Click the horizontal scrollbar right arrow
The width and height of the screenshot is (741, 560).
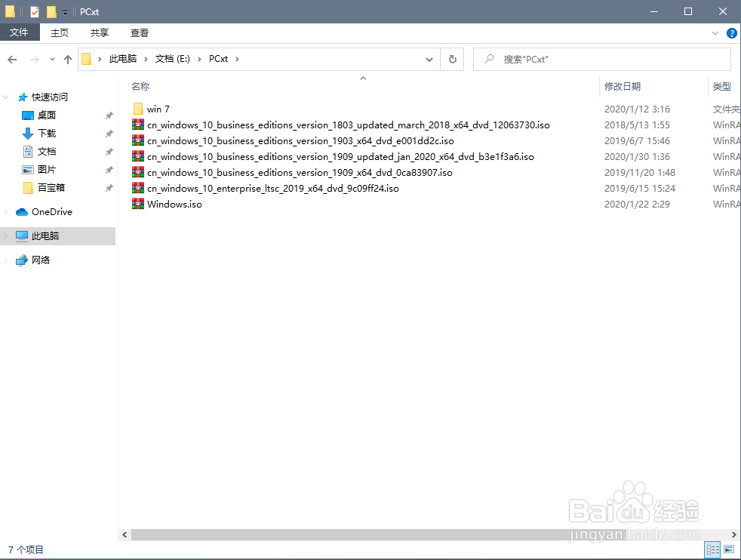pyautogui.click(x=733, y=534)
